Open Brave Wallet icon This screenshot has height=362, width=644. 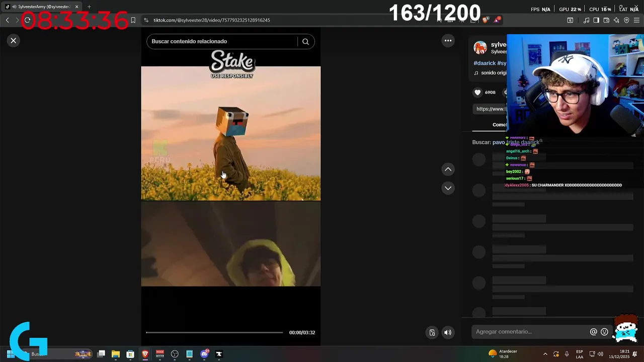coord(606,20)
